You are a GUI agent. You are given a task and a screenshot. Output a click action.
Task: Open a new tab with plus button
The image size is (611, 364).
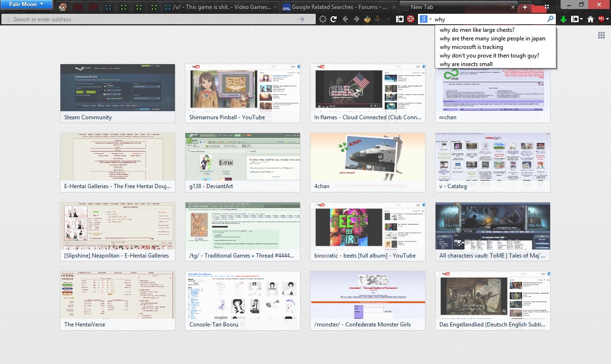pyautogui.click(x=524, y=7)
